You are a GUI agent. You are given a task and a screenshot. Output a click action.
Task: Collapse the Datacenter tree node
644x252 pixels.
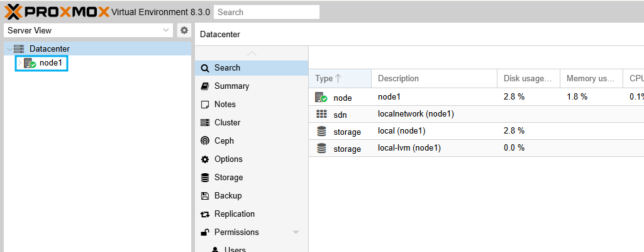pos(10,49)
